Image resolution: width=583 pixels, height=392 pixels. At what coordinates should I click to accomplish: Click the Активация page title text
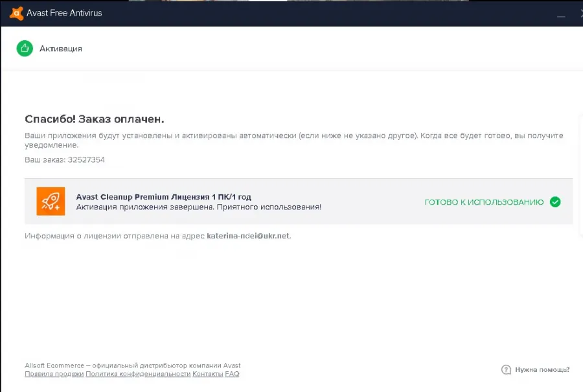pyautogui.click(x=61, y=49)
